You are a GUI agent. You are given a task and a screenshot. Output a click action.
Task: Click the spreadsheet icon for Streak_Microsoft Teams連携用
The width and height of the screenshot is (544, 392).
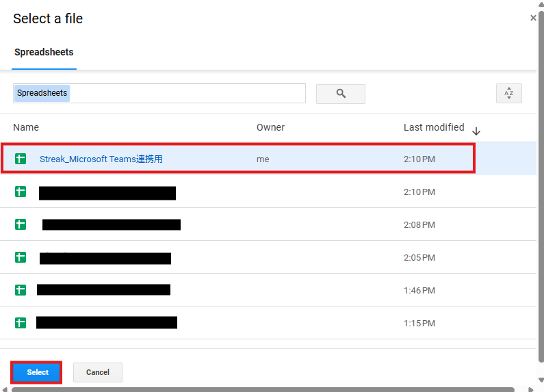point(21,159)
